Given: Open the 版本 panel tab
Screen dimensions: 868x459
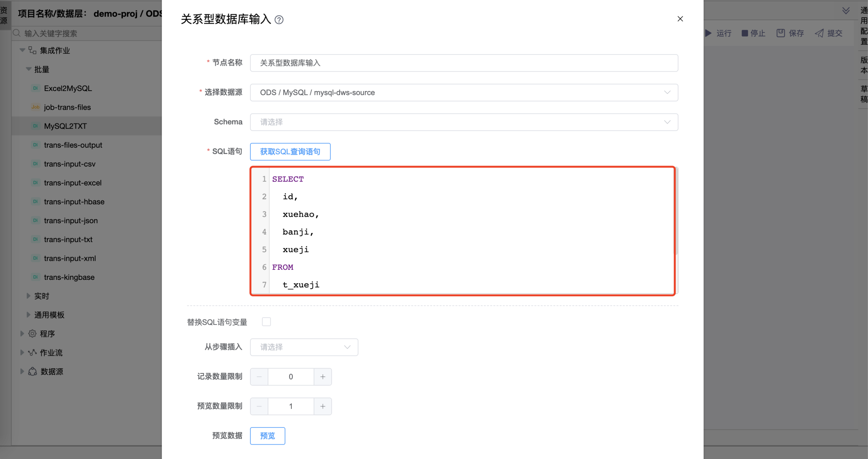Looking at the screenshot, I should coord(863,65).
